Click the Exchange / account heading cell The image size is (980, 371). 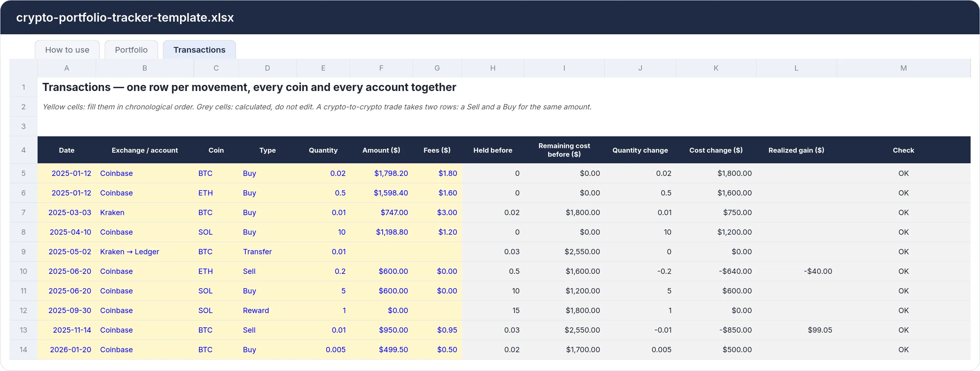click(x=145, y=150)
